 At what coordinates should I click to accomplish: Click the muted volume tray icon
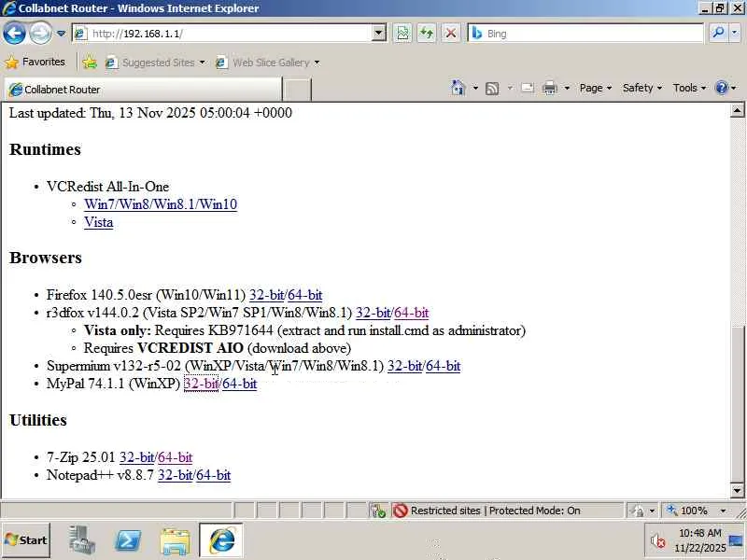click(x=658, y=541)
